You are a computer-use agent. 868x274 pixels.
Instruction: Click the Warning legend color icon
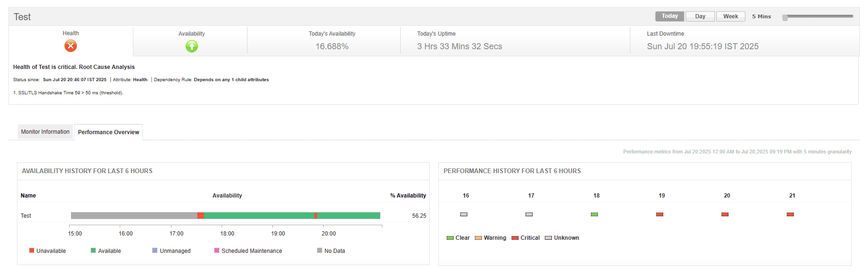click(x=479, y=238)
